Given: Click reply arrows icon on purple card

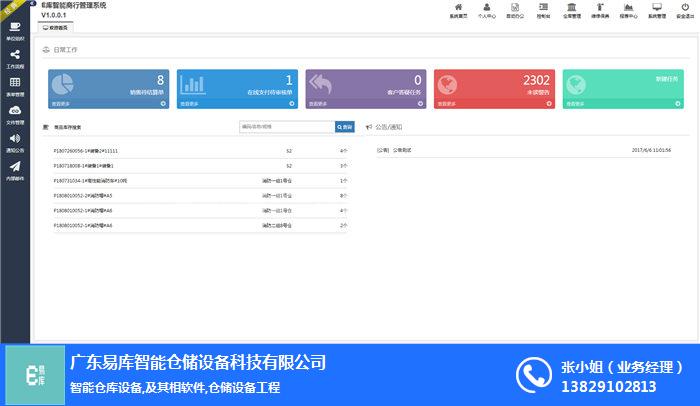Looking at the screenshot, I should pyautogui.click(x=320, y=84).
